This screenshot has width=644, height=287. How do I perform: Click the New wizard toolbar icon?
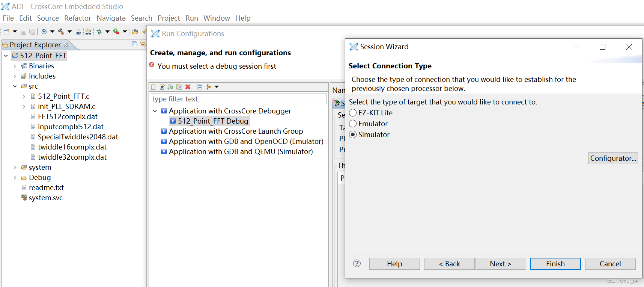(6, 32)
